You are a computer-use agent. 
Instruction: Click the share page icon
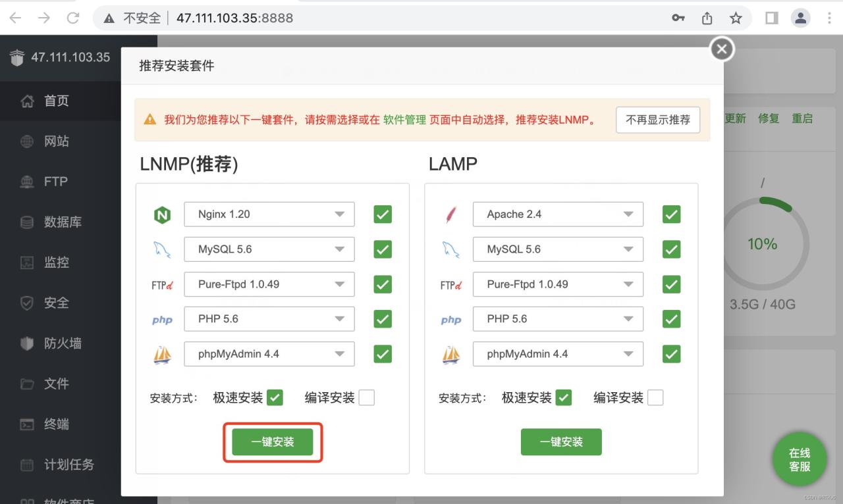tap(707, 18)
